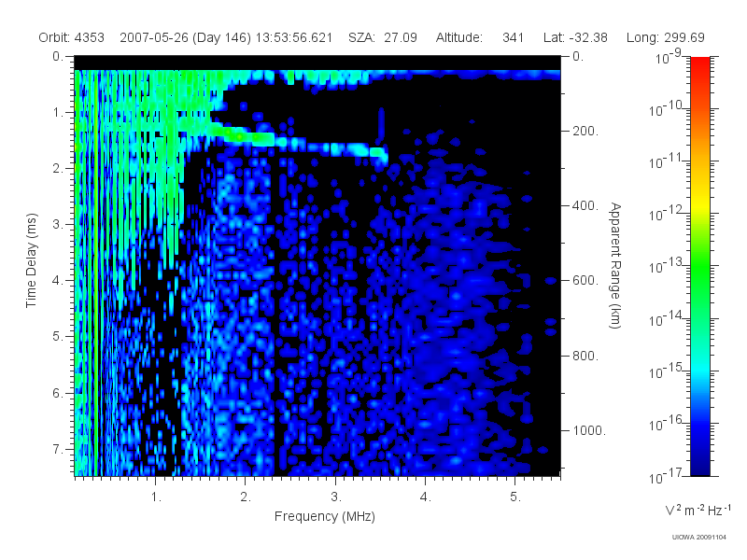Click the 'Altitude:' label in the header
The image size is (747, 560).
(x=459, y=37)
